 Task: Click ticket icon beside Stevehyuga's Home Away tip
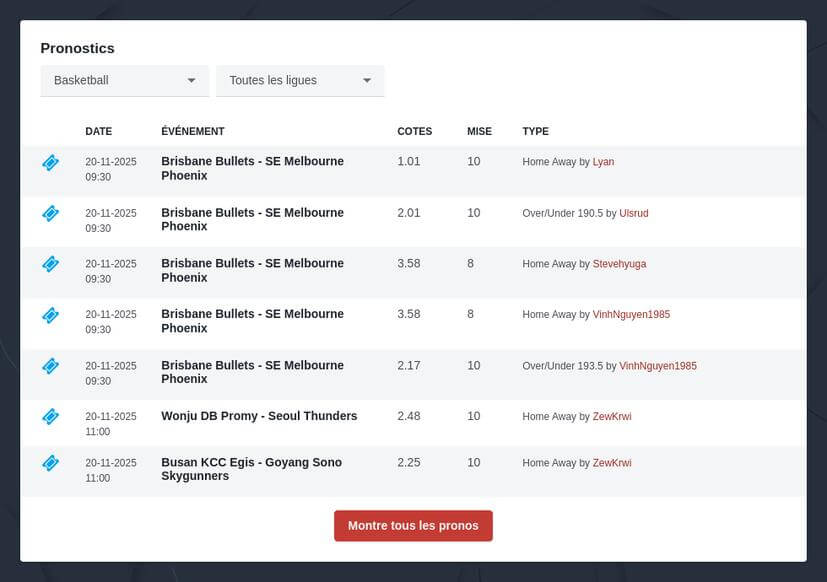50,264
